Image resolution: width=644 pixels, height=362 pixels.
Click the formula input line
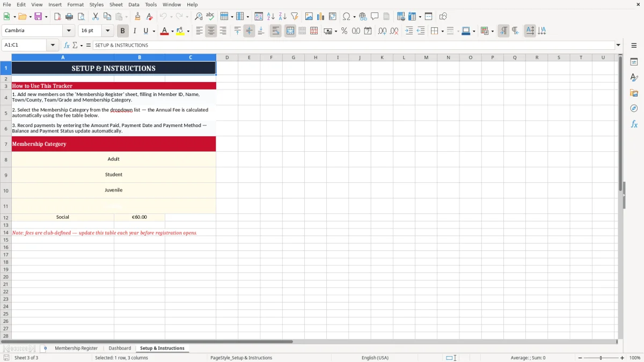click(354, 46)
